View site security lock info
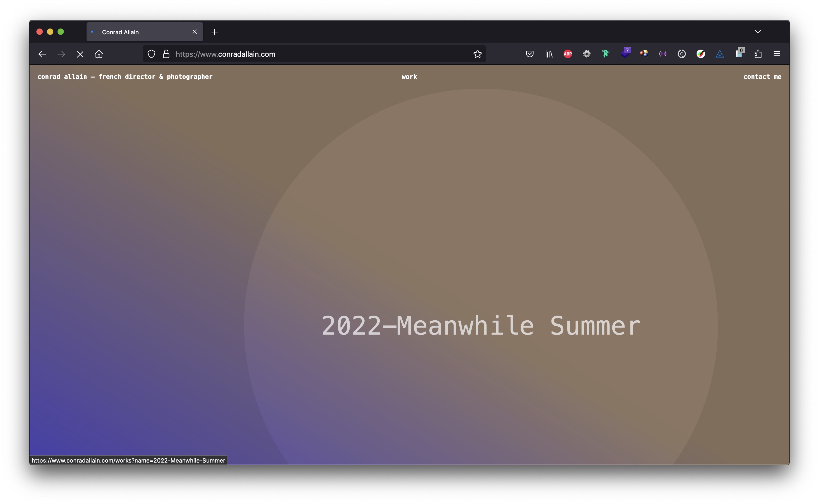Viewport: 819px width, 504px height. point(166,54)
